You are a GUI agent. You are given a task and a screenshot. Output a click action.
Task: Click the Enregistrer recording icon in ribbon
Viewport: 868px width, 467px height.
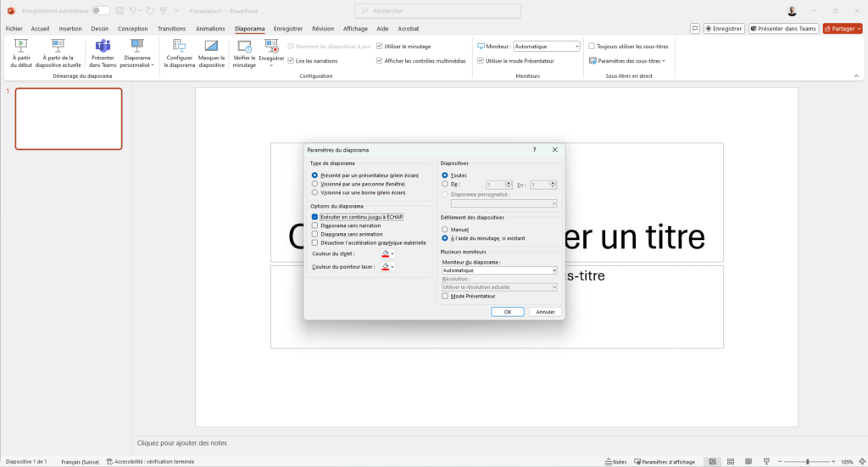click(271, 47)
